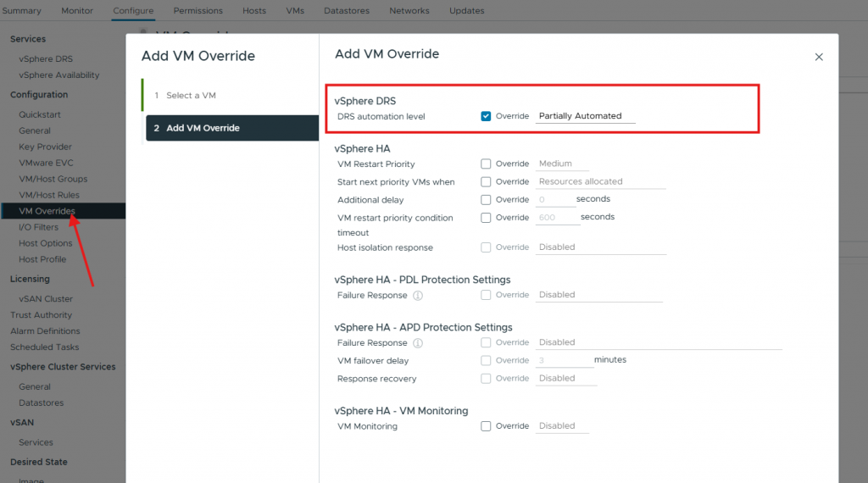This screenshot has height=483, width=868.
Task: Uncheck DRS automation level Override checkbox
Action: [486, 116]
